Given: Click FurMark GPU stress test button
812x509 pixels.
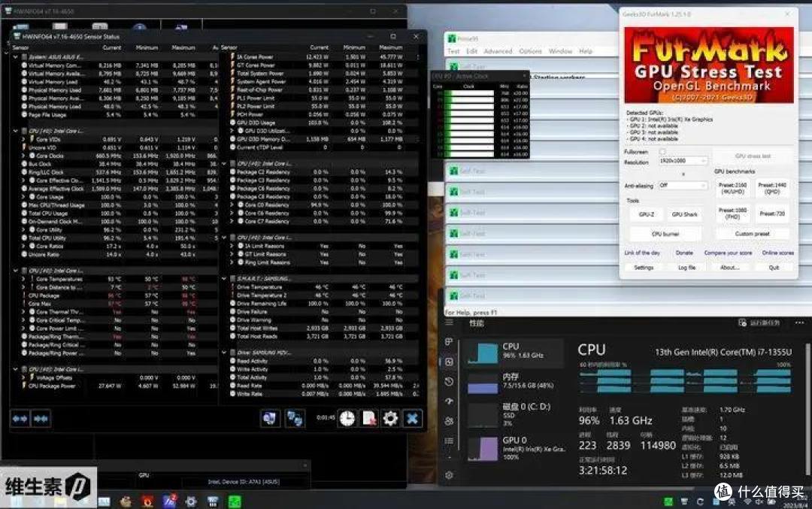Looking at the screenshot, I should click(753, 156).
